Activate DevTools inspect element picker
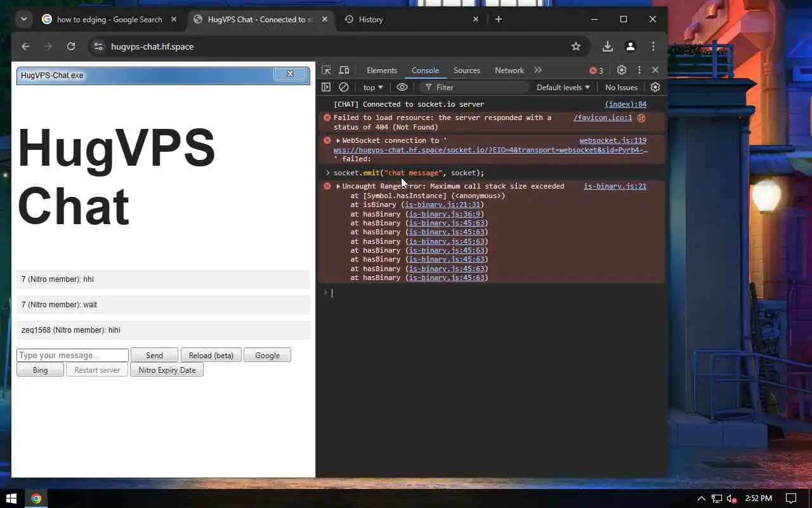This screenshot has width=812, height=508. [x=326, y=70]
